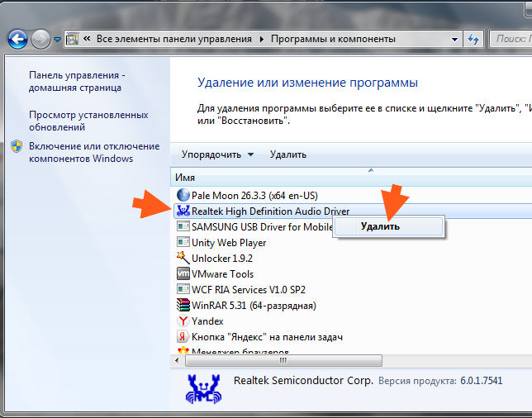Click the WCF RIA Services icon
The image size is (532, 418).
183,289
